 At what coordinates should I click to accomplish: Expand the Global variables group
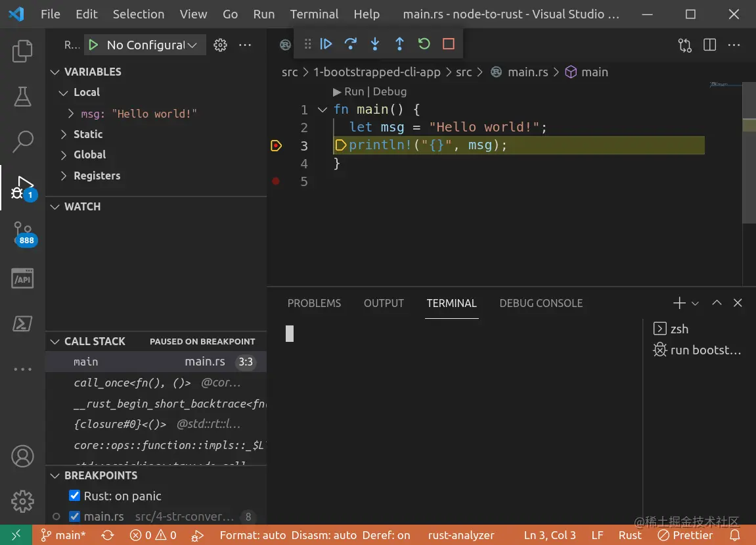64,155
